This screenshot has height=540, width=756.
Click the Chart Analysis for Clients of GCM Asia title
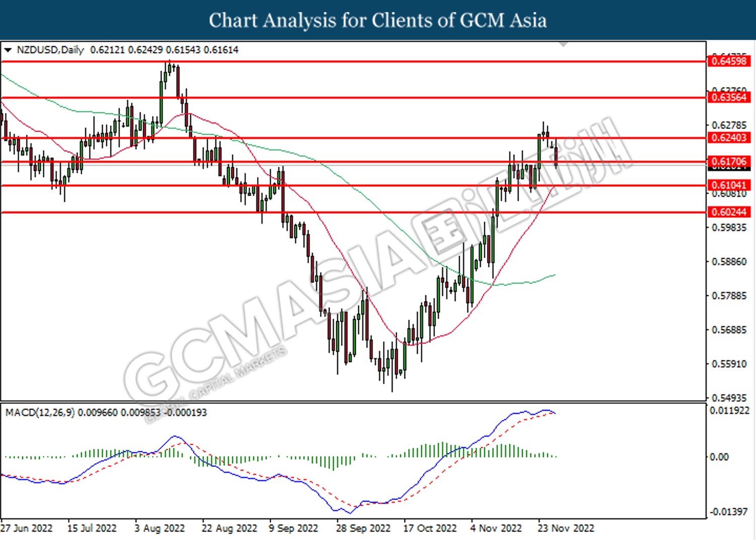pyautogui.click(x=378, y=20)
